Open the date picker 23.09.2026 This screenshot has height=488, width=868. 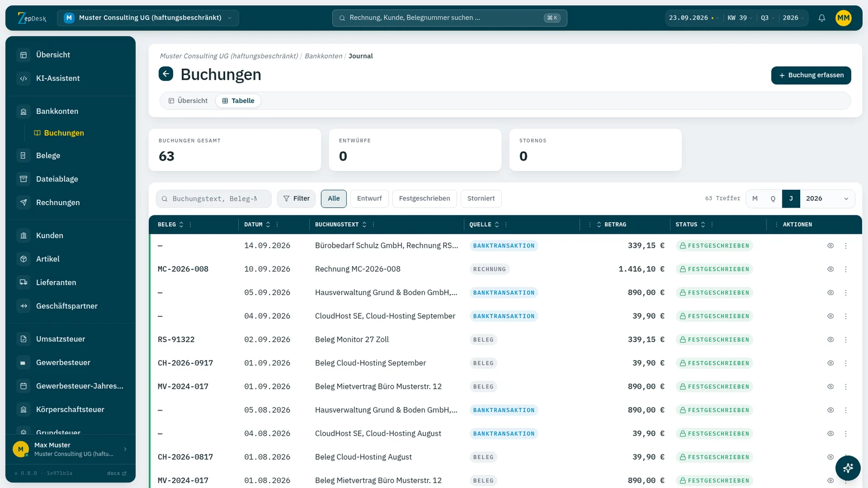694,18
